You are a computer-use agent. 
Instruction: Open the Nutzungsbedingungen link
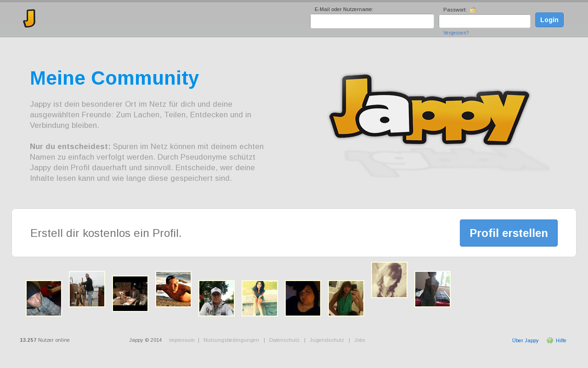pos(231,340)
